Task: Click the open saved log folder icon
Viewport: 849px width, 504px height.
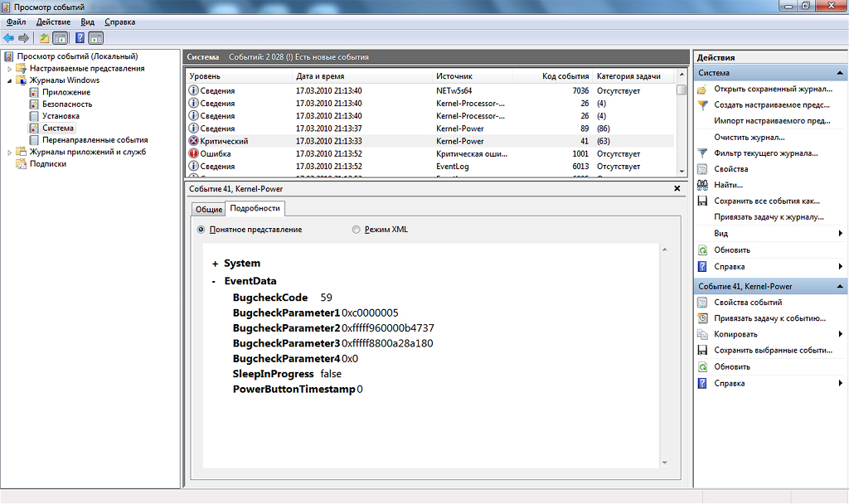Action: [x=703, y=90]
